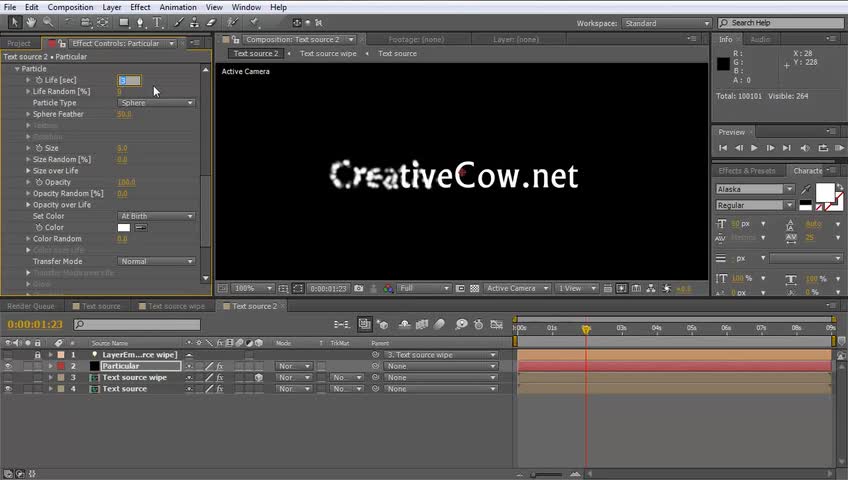Toggle Color stopwatch keyframe
The width and height of the screenshot is (848, 480).
click(39, 228)
